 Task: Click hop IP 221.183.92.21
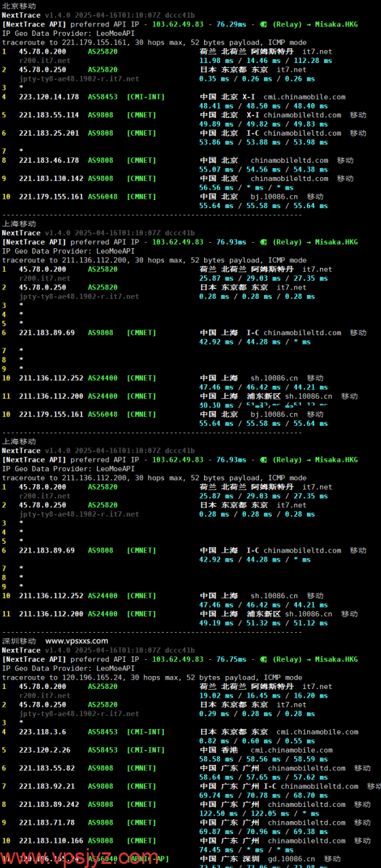click(x=47, y=787)
